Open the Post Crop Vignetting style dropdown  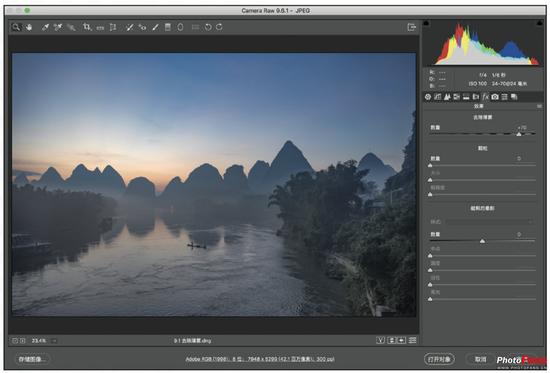click(489, 222)
